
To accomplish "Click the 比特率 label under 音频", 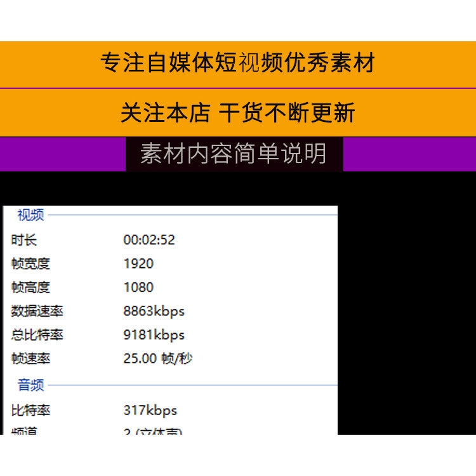I will click(x=30, y=411).
